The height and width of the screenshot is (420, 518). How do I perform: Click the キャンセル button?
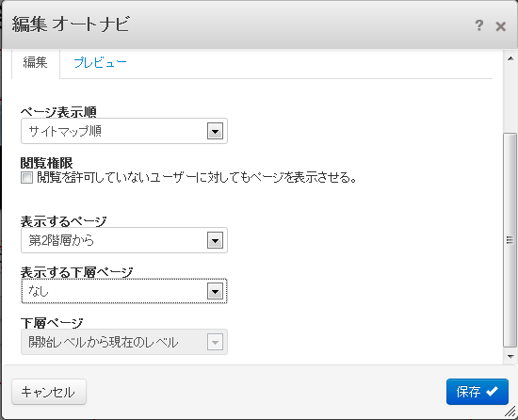click(49, 392)
